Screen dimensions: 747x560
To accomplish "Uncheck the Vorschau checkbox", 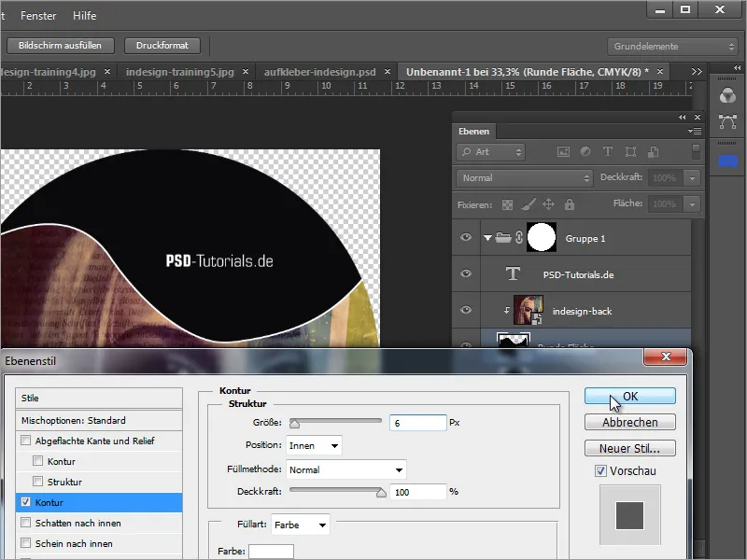I will pyautogui.click(x=599, y=470).
